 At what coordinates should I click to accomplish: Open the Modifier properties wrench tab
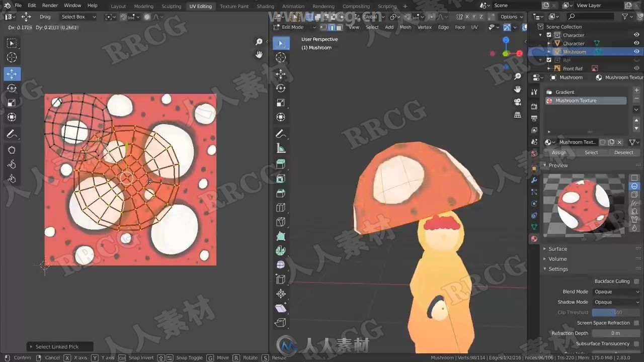(534, 180)
